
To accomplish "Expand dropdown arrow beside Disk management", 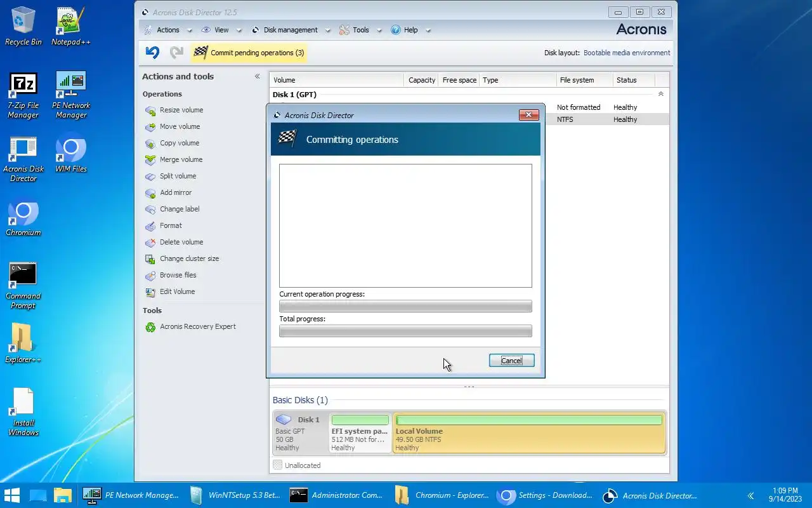I will [328, 30].
